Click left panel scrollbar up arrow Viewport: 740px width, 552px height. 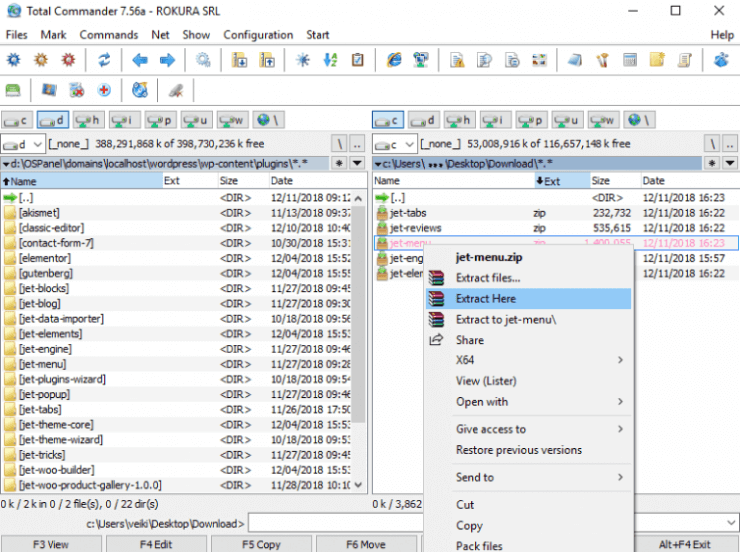358,198
